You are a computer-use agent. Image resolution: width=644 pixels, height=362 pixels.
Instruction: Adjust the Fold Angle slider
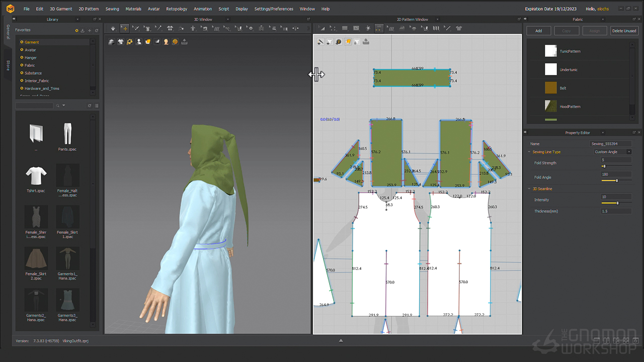[x=617, y=180]
